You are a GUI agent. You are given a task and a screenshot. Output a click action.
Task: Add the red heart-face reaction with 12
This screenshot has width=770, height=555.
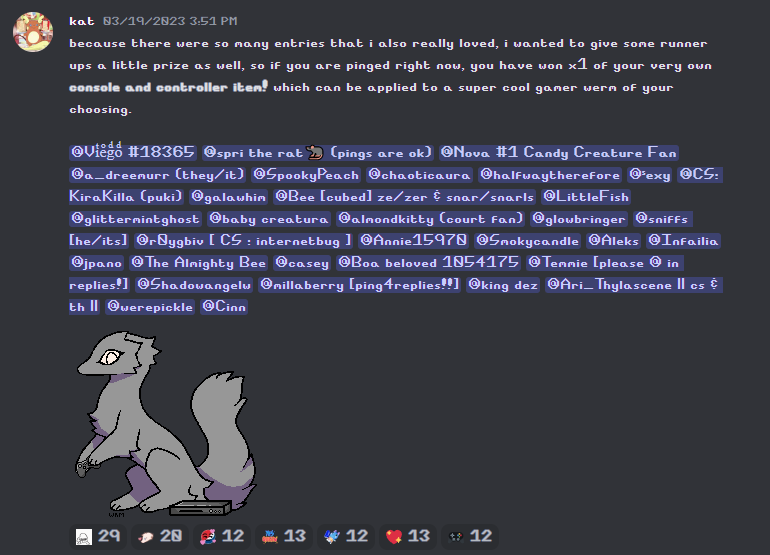[x=222, y=536]
